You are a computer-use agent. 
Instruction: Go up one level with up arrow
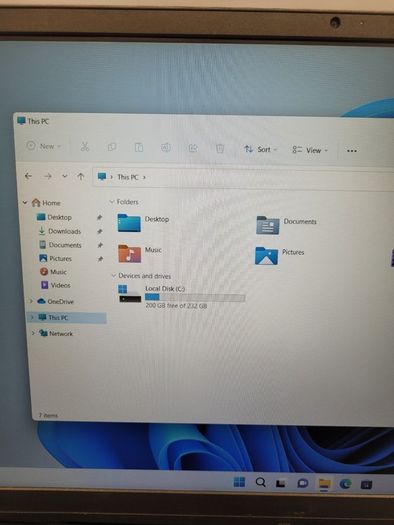pyautogui.click(x=81, y=176)
